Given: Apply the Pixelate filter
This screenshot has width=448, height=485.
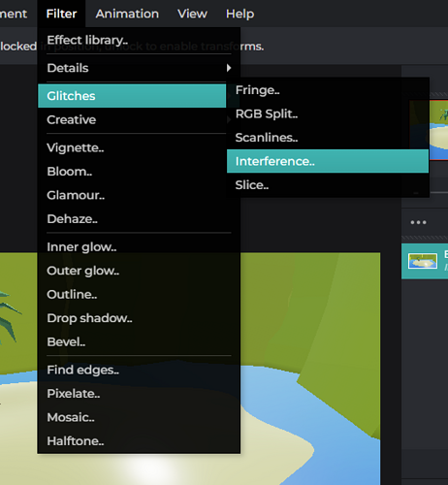Looking at the screenshot, I should click(x=139, y=394).
